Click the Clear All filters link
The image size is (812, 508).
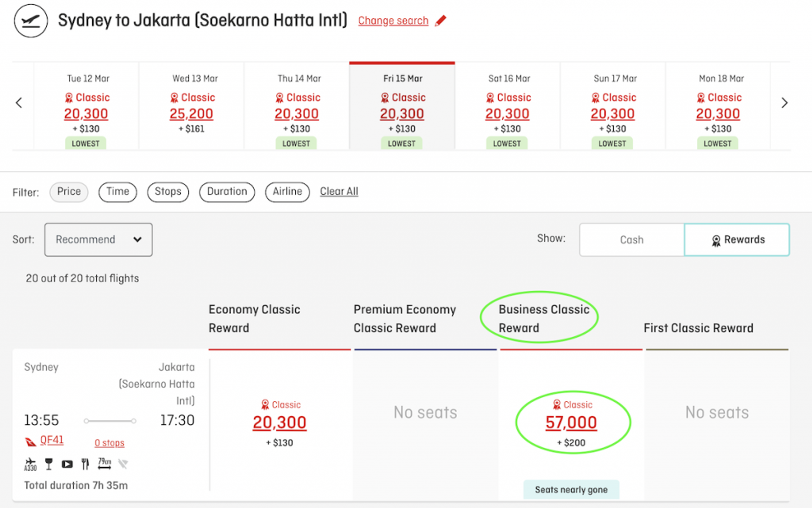[x=339, y=191]
